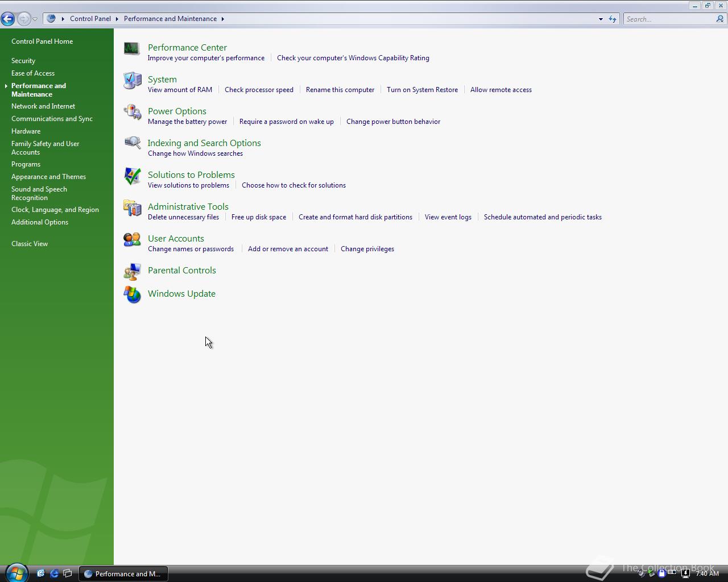Click the Performance and M... taskbar button
The width and height of the screenshot is (728, 582).
tap(123, 573)
